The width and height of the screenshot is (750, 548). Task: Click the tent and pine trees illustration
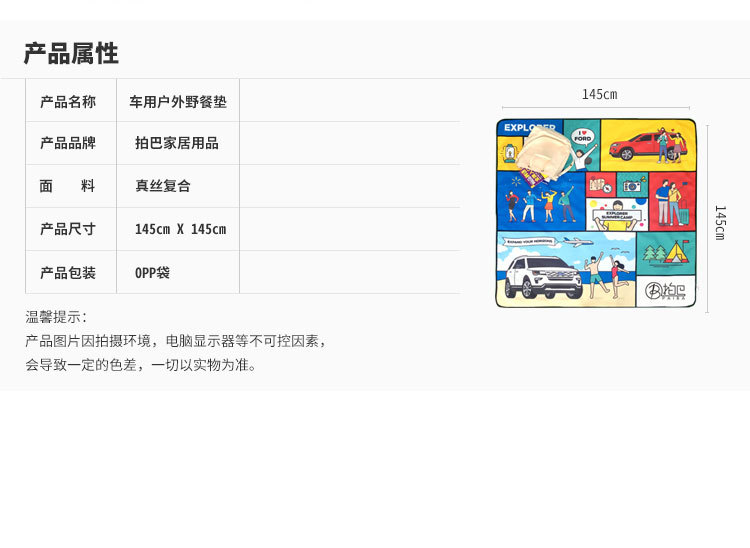666,254
